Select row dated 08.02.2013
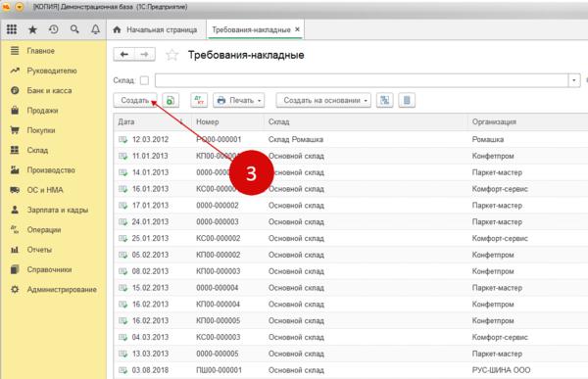 [x=351, y=271]
